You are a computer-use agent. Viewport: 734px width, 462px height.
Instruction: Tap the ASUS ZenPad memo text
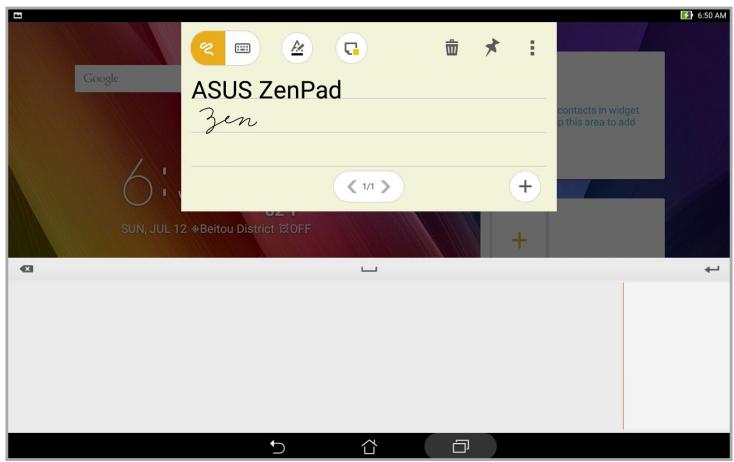click(266, 89)
